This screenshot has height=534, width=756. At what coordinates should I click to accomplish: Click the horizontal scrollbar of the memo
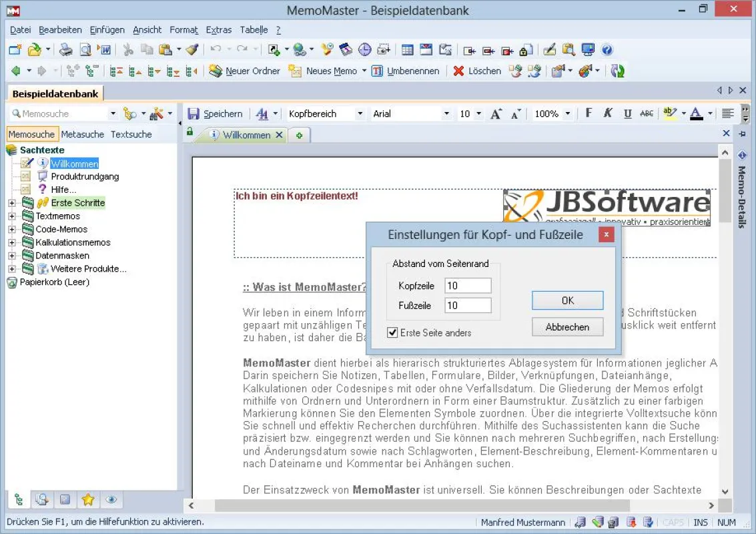click(451, 505)
